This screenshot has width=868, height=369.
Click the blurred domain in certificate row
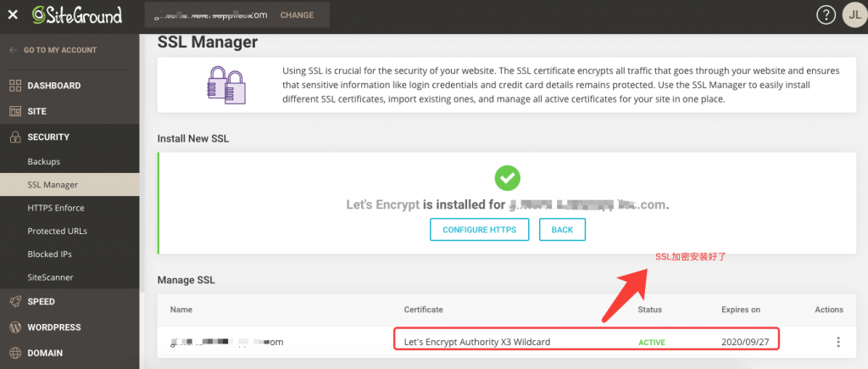pos(227,342)
